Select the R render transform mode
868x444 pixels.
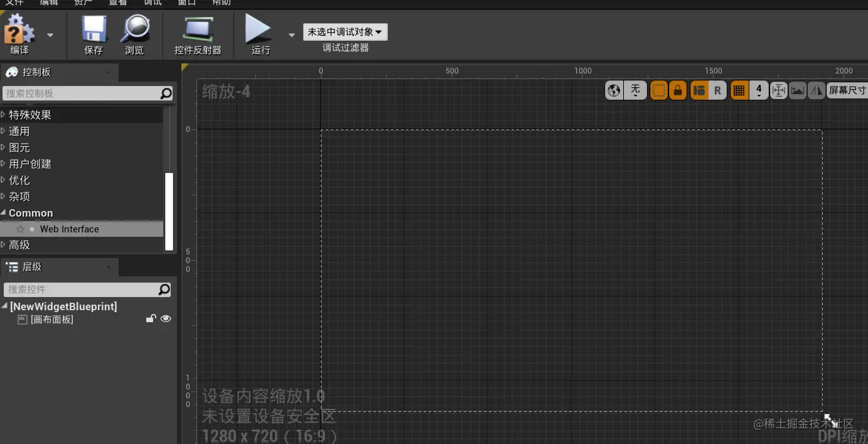coord(717,90)
